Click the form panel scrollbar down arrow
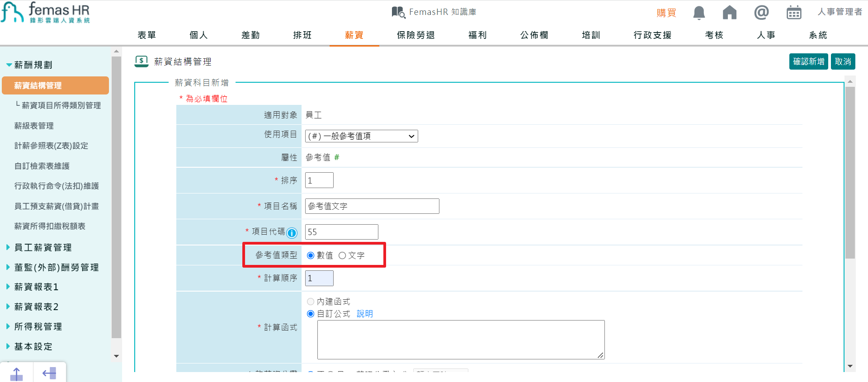The image size is (868, 382). 850,366
